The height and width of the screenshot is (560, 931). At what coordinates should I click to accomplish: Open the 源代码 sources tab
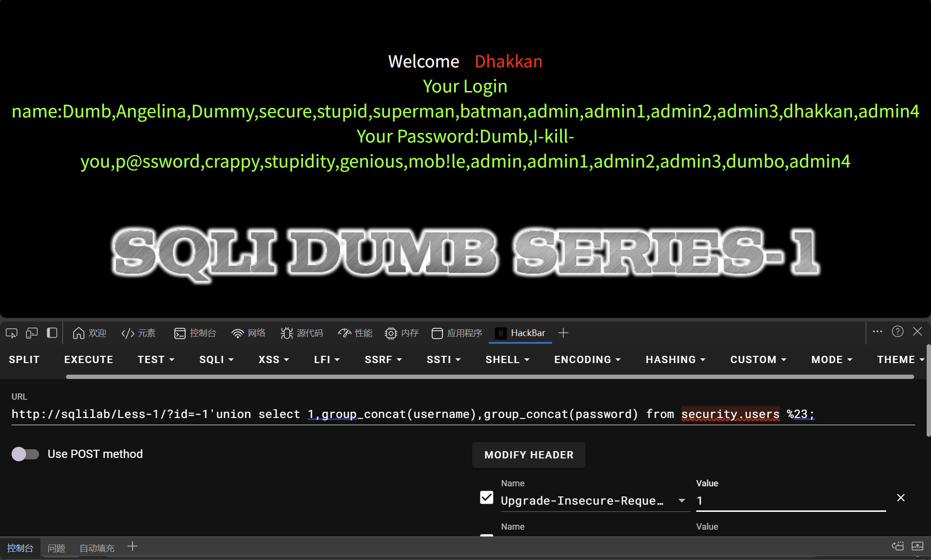click(302, 333)
